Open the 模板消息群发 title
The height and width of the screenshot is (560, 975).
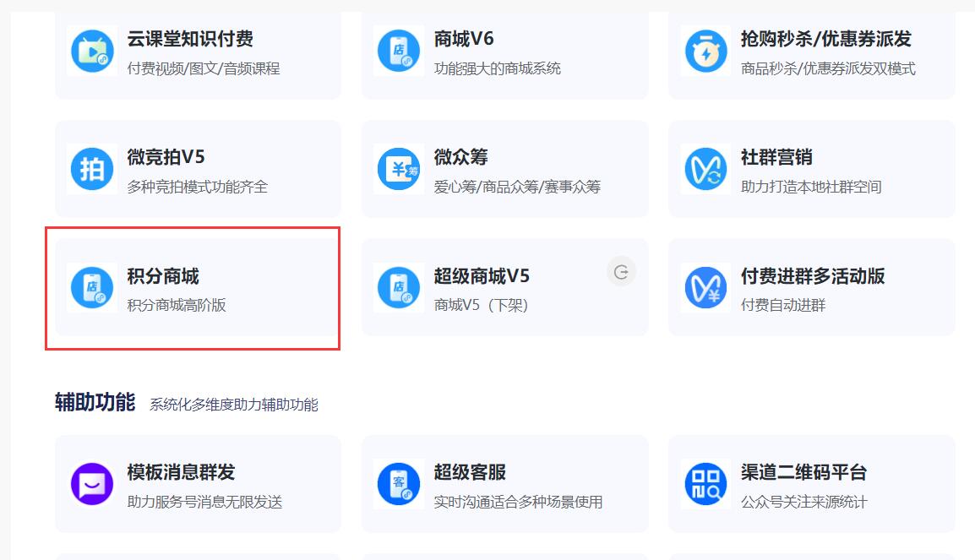pyautogui.click(x=181, y=472)
